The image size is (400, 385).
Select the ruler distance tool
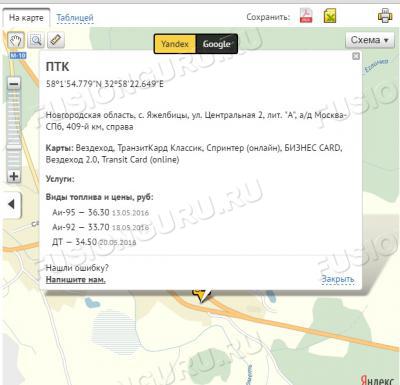(x=56, y=40)
